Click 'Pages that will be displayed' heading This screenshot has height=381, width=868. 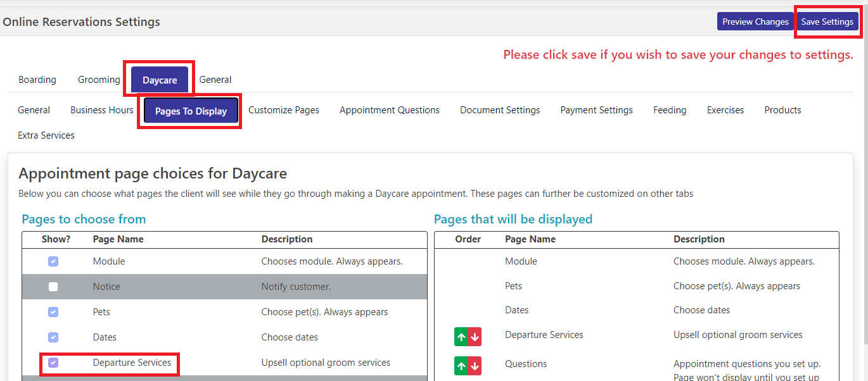pyautogui.click(x=513, y=219)
